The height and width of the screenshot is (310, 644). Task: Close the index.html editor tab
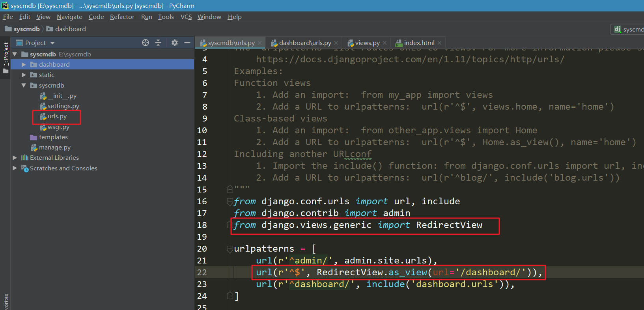pyautogui.click(x=439, y=43)
